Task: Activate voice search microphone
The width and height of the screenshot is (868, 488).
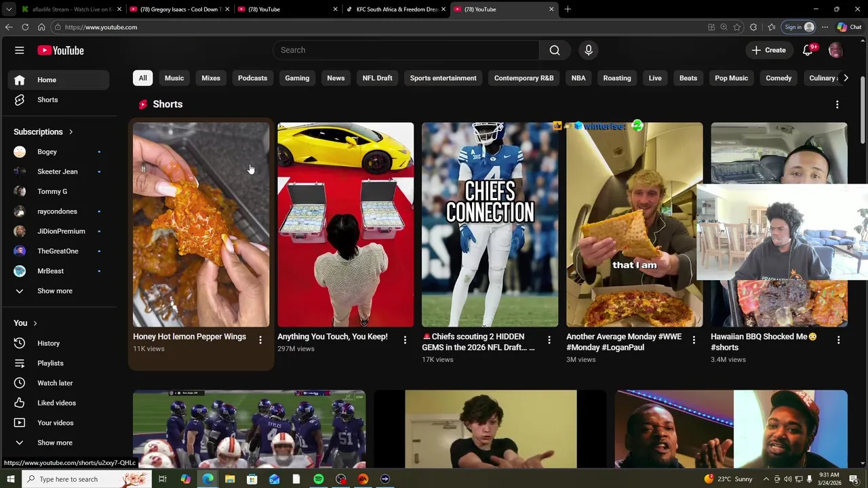Action: point(589,50)
